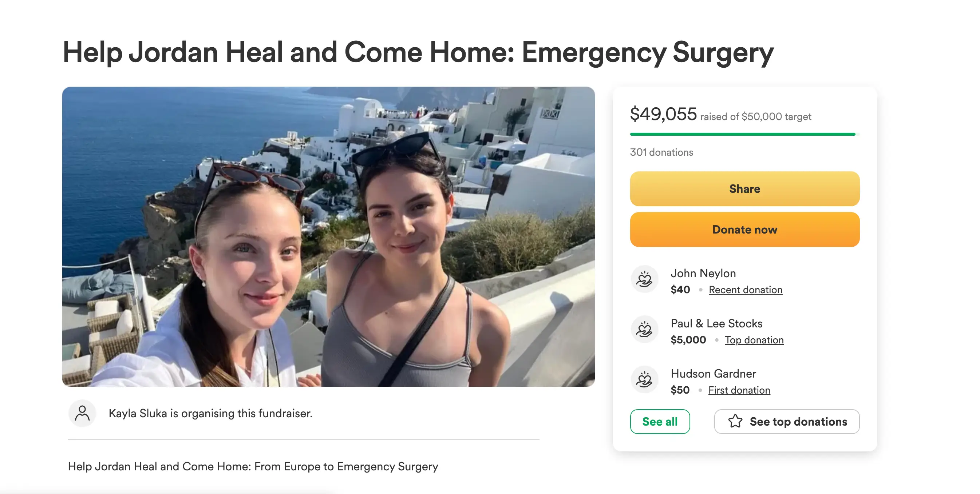Image resolution: width=980 pixels, height=494 pixels.
Task: Click the heart icon beside John Neylon
Action: coord(644,279)
